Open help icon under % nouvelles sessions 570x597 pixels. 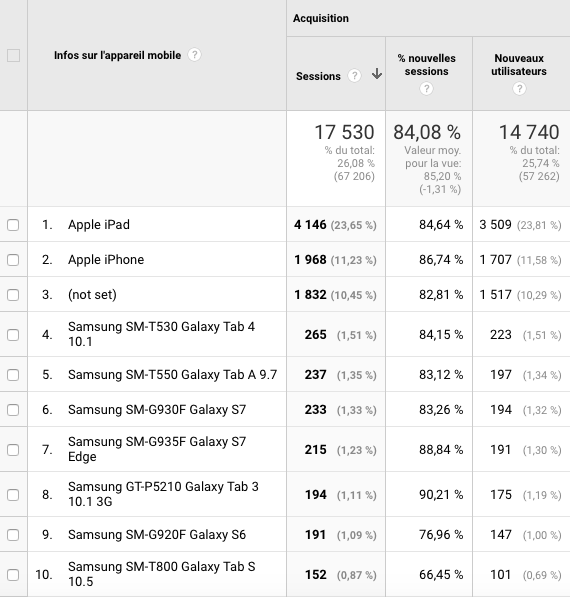tap(426, 89)
